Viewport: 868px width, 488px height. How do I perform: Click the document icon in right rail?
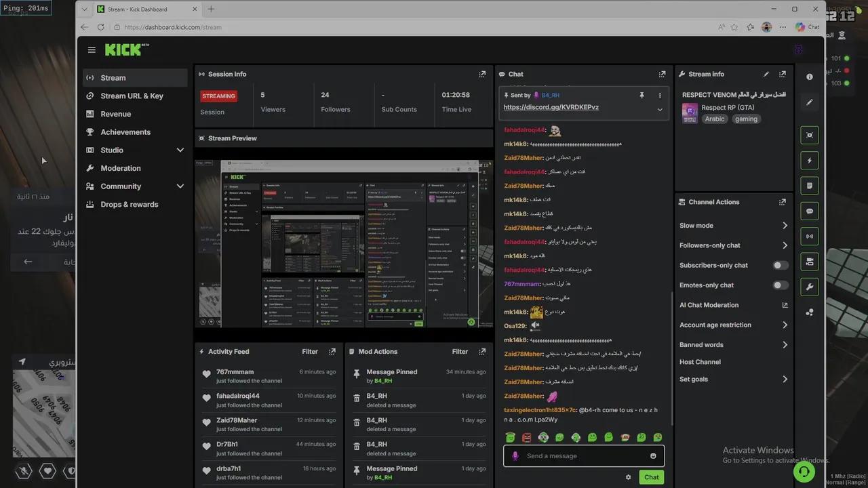(x=810, y=186)
